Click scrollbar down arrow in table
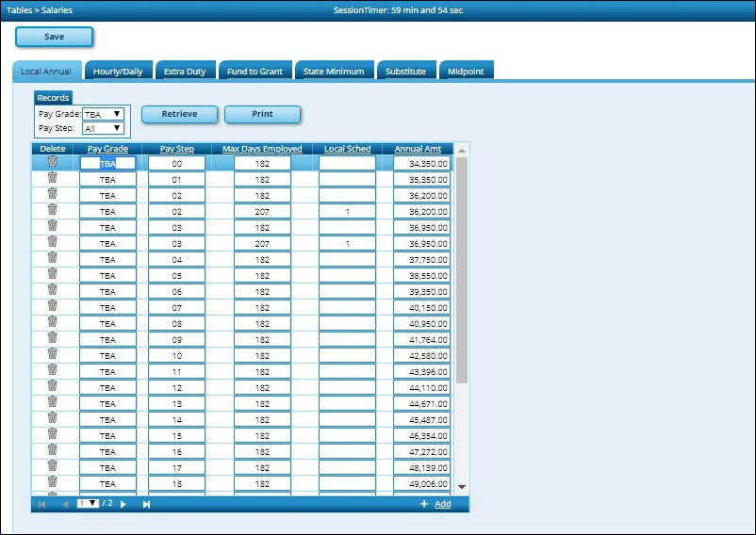 coord(462,487)
